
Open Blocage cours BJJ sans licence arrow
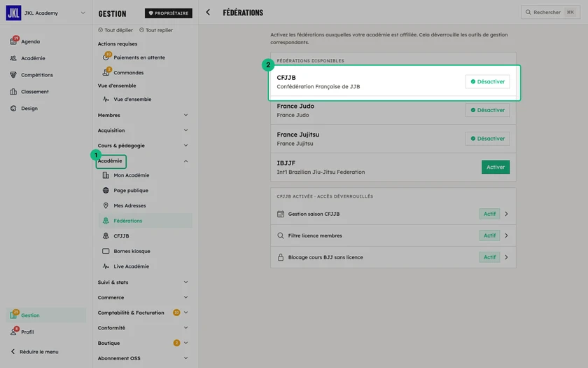tap(506, 257)
